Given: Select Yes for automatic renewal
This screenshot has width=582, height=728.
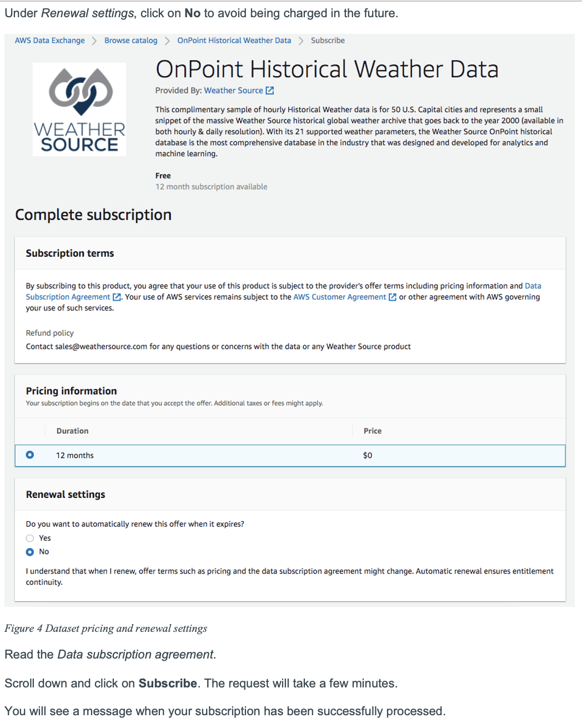Looking at the screenshot, I should point(29,538).
